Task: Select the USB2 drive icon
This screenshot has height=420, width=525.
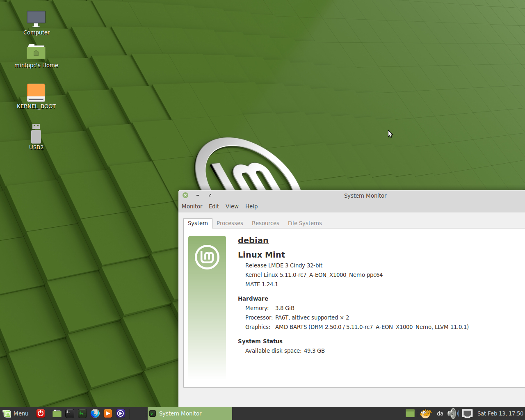Action: click(36, 134)
